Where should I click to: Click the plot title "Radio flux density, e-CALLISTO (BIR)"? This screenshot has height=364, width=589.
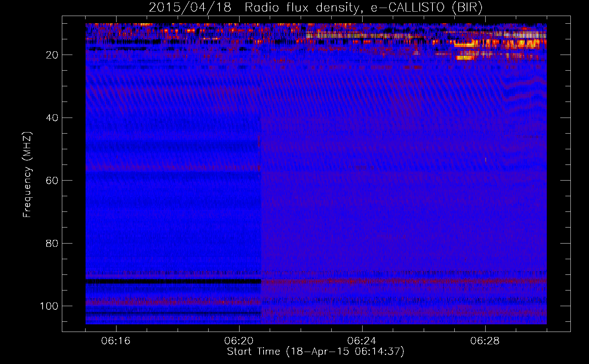pyautogui.click(x=363, y=8)
